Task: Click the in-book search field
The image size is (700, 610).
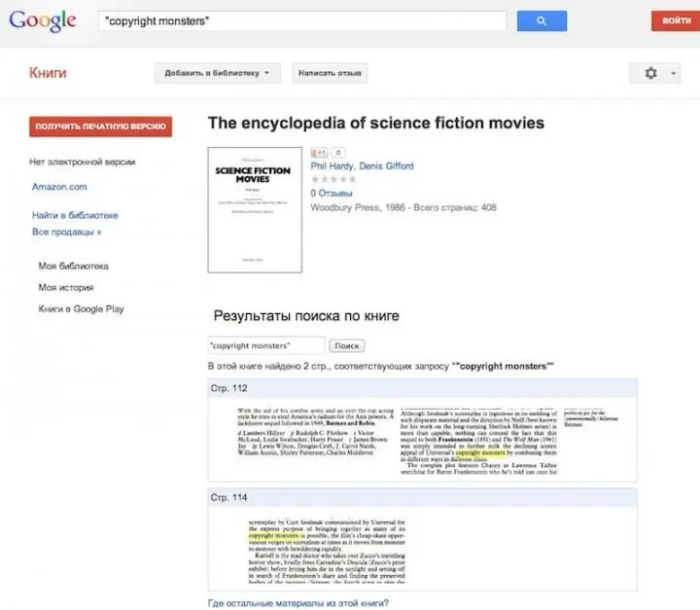Action: (266, 346)
